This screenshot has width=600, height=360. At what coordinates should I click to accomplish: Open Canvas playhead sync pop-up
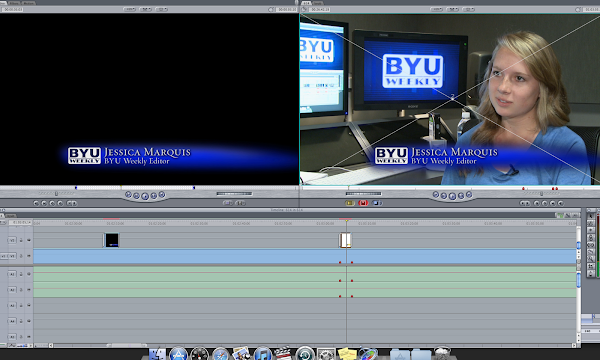coord(469,9)
